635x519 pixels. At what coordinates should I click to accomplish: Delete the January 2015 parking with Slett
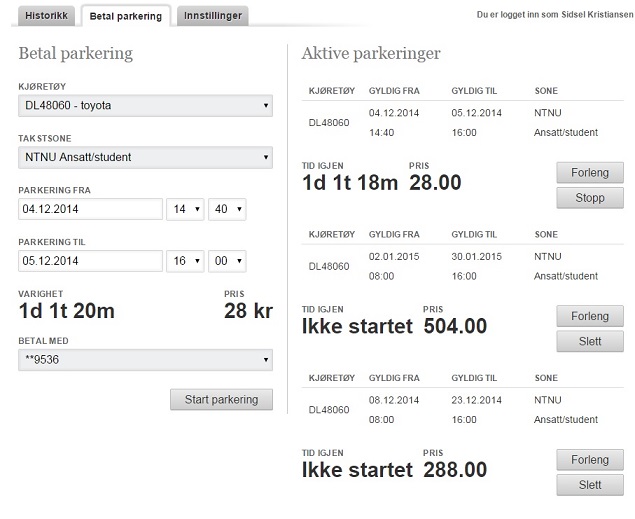(590, 341)
